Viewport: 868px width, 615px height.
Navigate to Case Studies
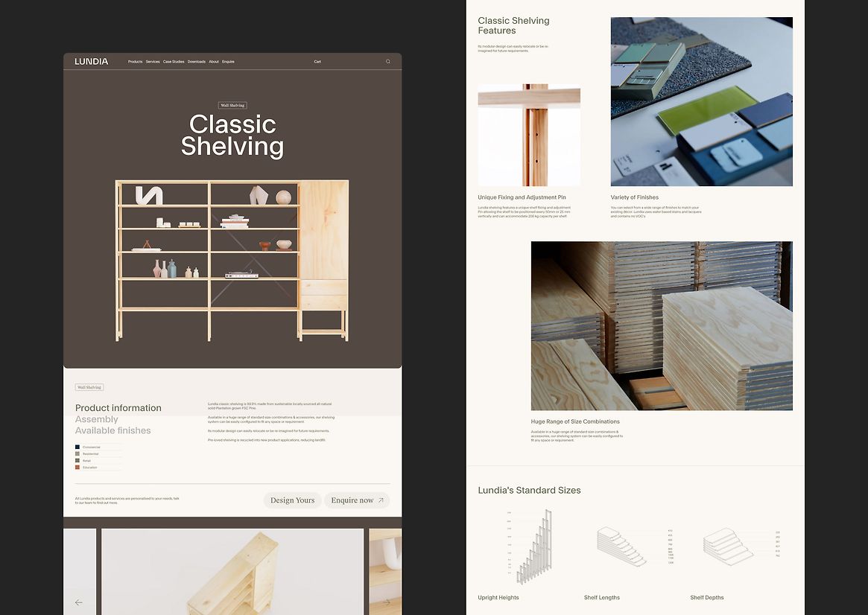point(173,61)
